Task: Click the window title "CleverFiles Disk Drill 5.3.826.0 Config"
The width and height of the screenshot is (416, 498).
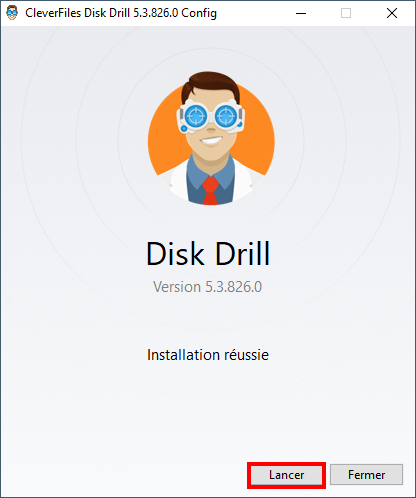Action: (121, 13)
